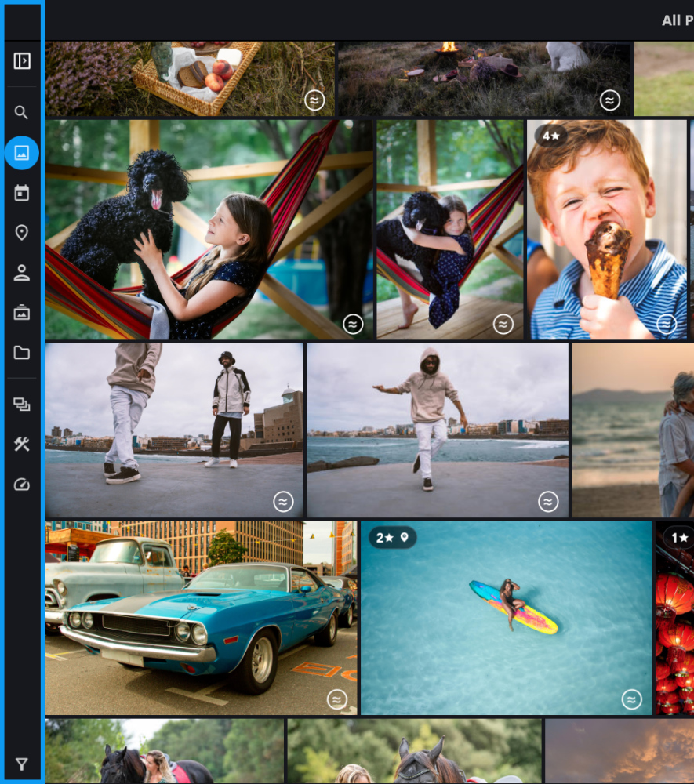694x784 pixels.
Task: Select the boy eating ice cream photo
Action: [607, 230]
